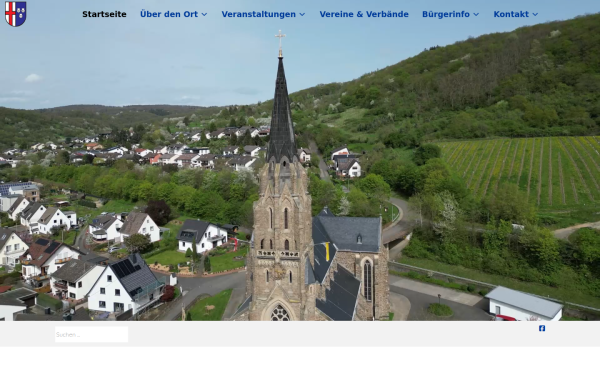This screenshot has width=600, height=375.
Task: Expand the Über den Ort chevron
Action: point(204,15)
